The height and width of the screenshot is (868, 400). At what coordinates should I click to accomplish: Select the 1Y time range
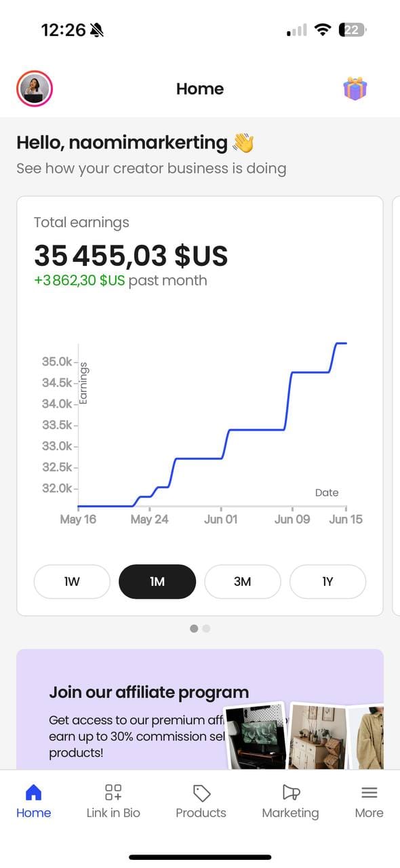[x=328, y=582]
